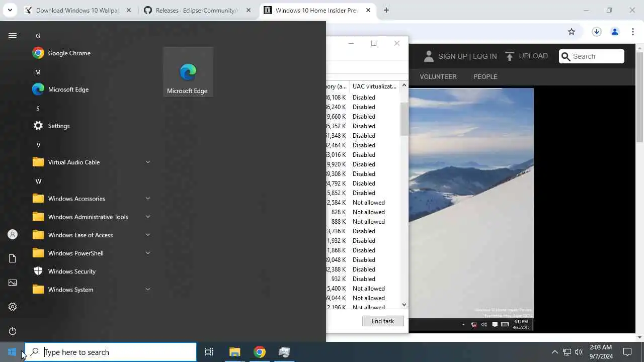Open Settings from the Start app list
Screen dimensions: 644x362
click(91, 126)
